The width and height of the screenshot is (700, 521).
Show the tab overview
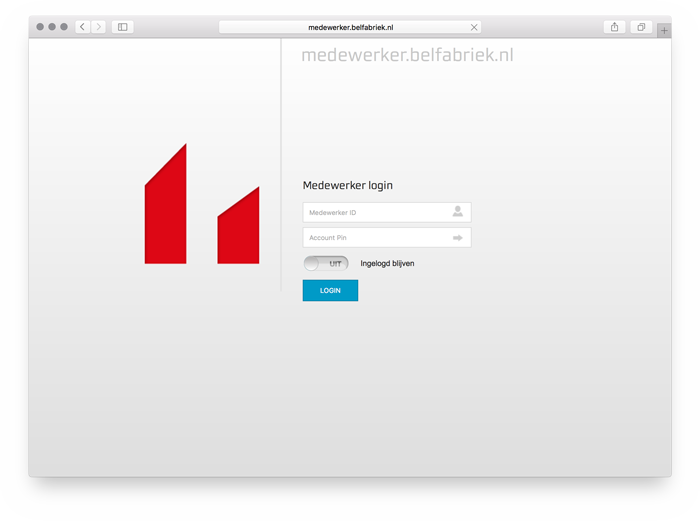pos(641,27)
